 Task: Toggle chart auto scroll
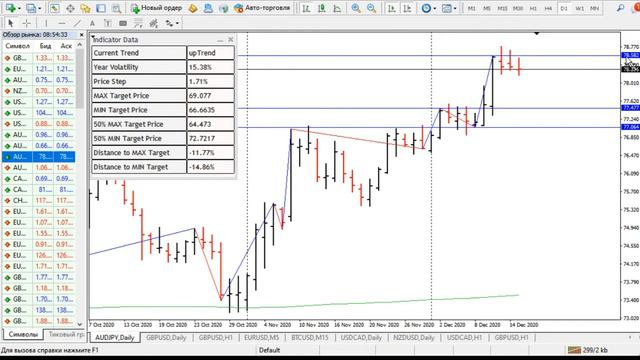(x=392, y=8)
